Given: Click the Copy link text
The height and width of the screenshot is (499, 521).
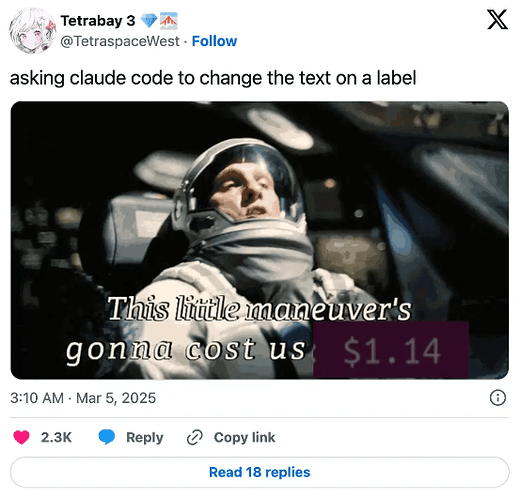Looking at the screenshot, I should (244, 437).
